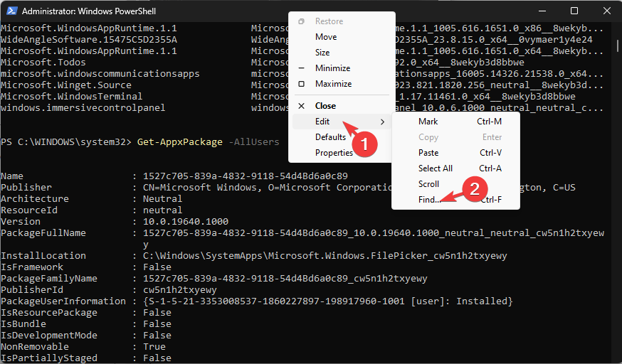Expand the Edit submenu arrow

(383, 122)
